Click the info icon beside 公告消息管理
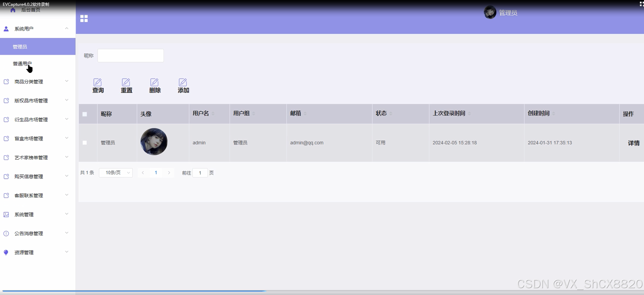This screenshot has width=644, height=295. coord(6,233)
